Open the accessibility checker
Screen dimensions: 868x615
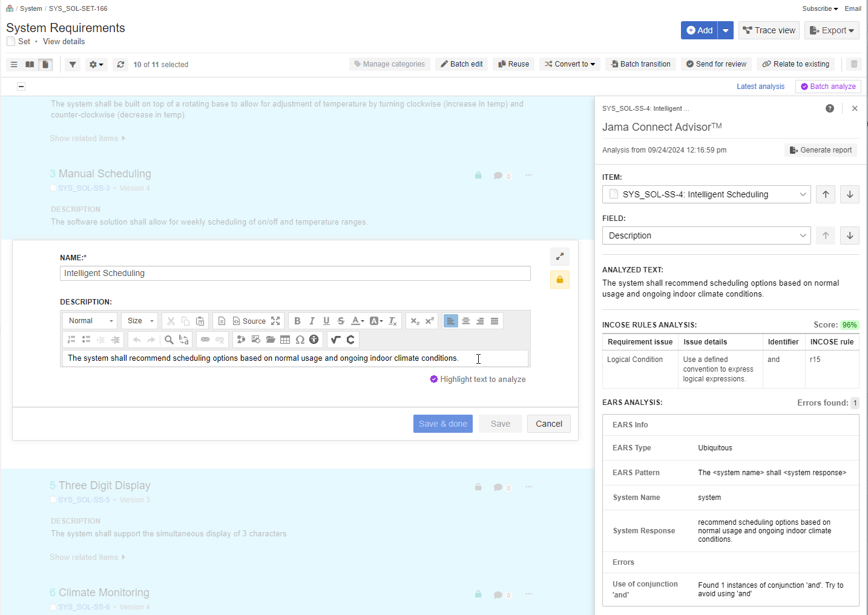(314, 340)
